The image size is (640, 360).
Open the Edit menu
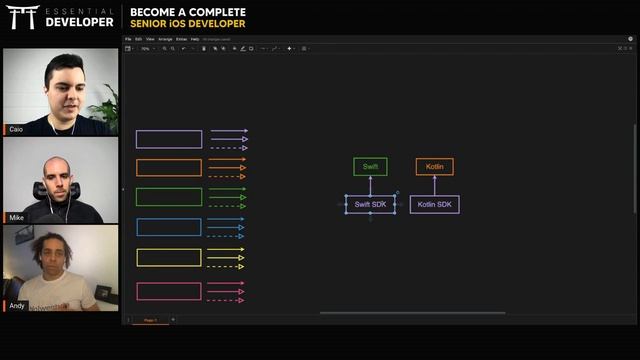pyautogui.click(x=138, y=39)
